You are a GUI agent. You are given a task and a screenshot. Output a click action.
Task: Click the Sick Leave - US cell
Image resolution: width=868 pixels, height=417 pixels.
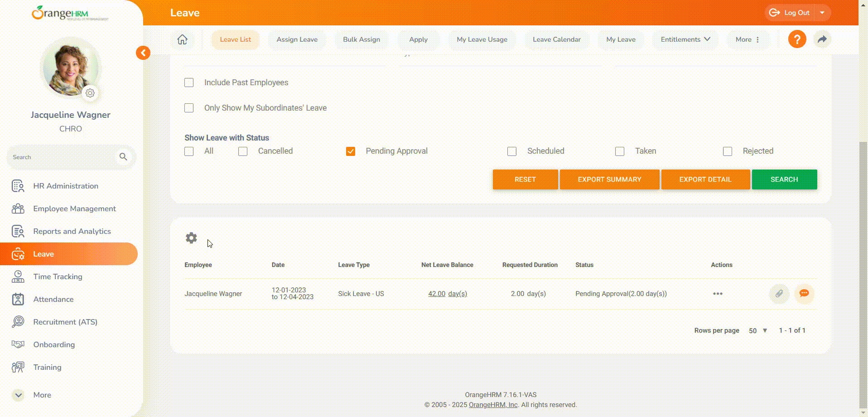[x=361, y=294]
